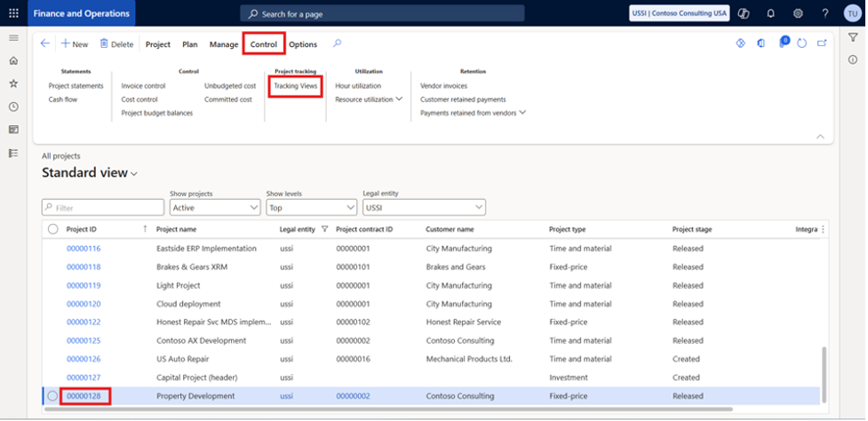Click the Search for a page box
Viewport: 868px width, 421px height.
coord(382,14)
